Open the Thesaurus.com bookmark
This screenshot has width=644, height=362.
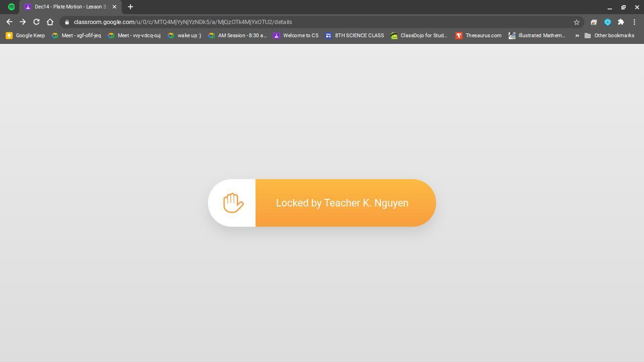[479, 35]
